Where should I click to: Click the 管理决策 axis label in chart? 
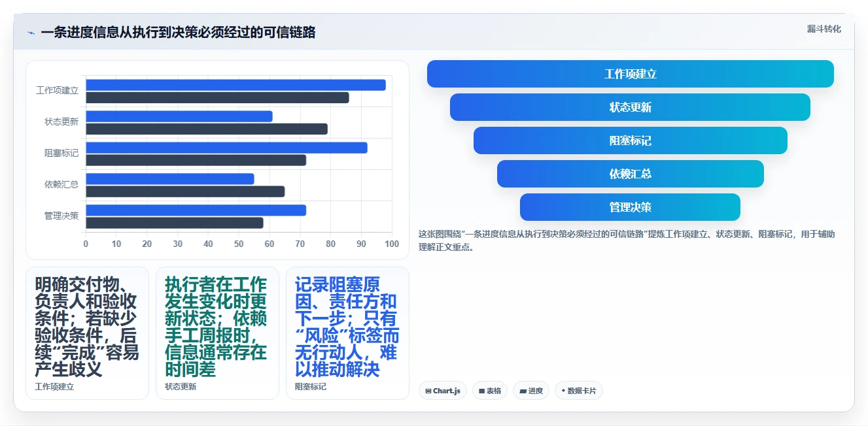tap(61, 216)
